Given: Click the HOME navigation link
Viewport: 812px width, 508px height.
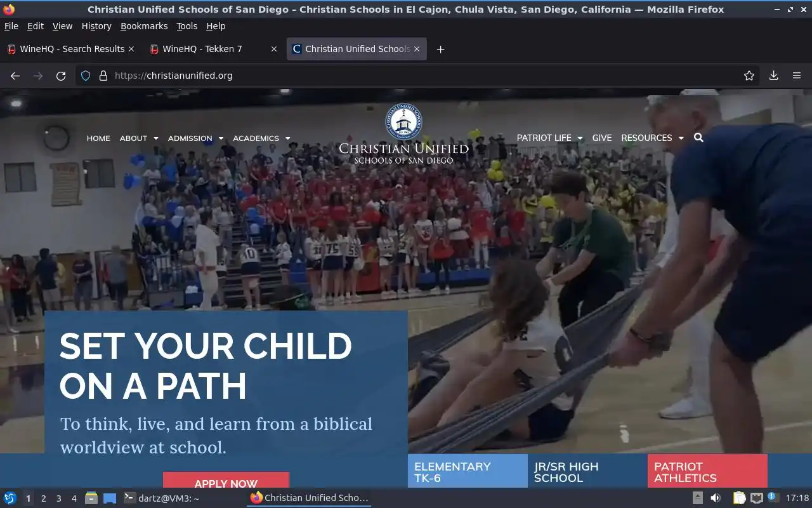Looking at the screenshot, I should (98, 138).
